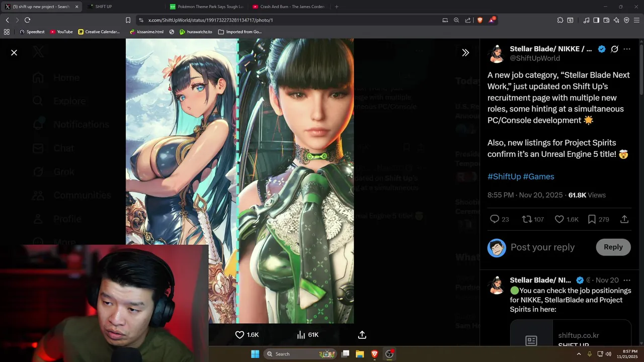Open the #ShiftUp hashtag

[x=504, y=176]
